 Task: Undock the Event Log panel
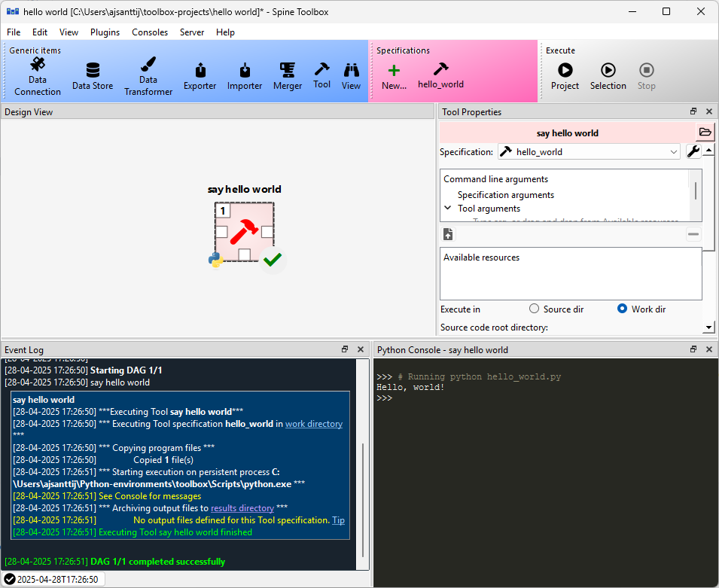coord(345,349)
